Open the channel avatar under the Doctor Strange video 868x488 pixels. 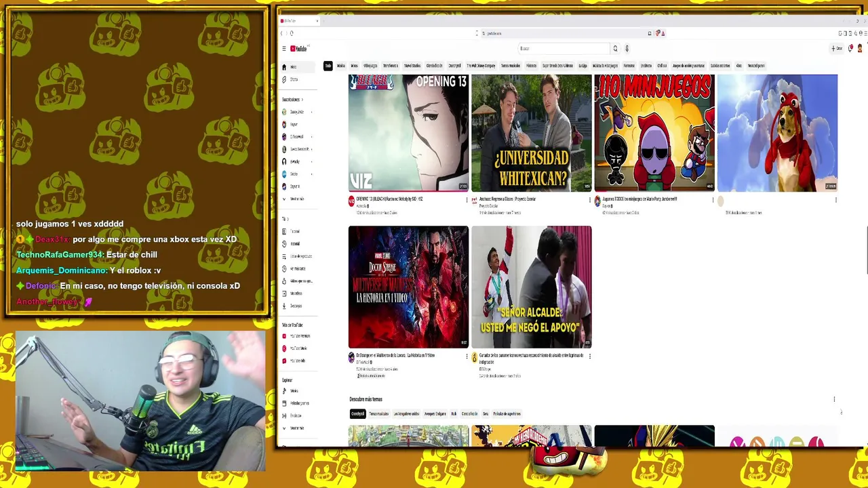pyautogui.click(x=351, y=357)
